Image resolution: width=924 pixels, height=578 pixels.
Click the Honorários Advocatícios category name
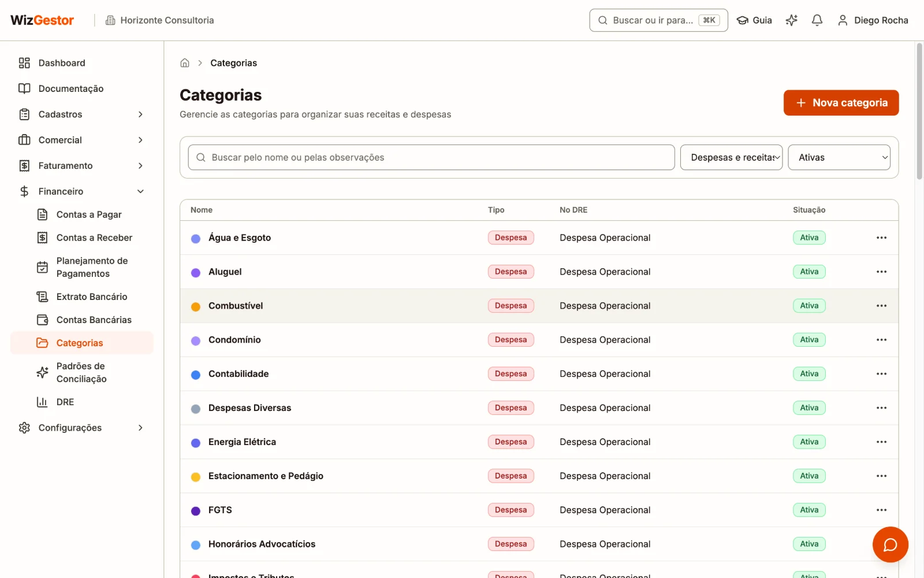(262, 544)
